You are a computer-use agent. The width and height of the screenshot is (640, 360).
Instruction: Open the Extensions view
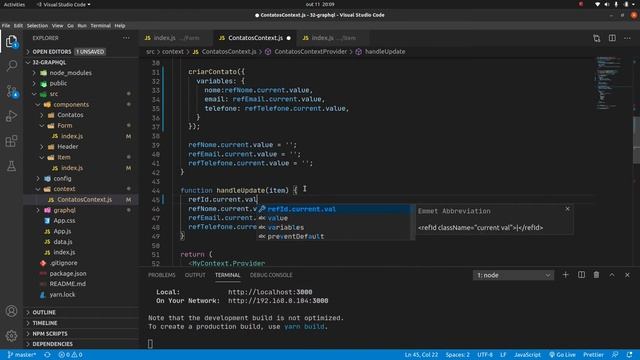tap(11, 141)
